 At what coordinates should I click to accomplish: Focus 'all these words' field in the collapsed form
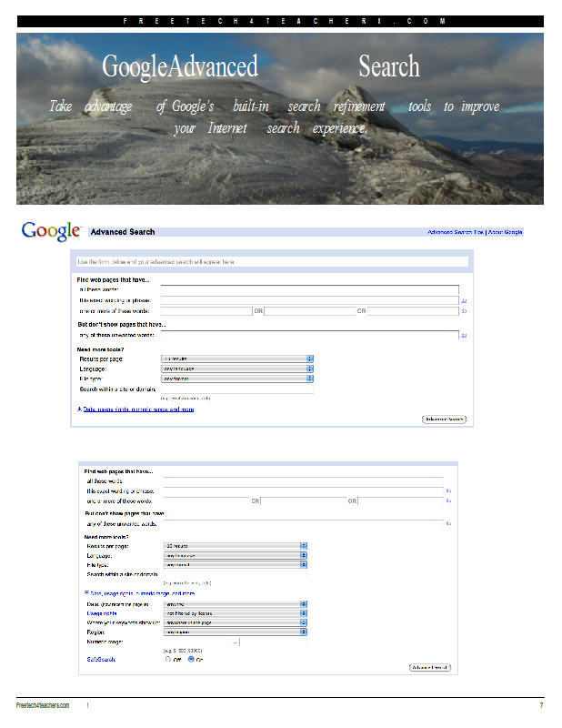(x=309, y=289)
